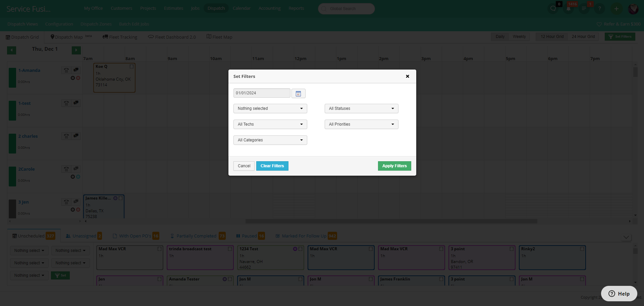Open Marked For Follow Up tab

point(306,236)
